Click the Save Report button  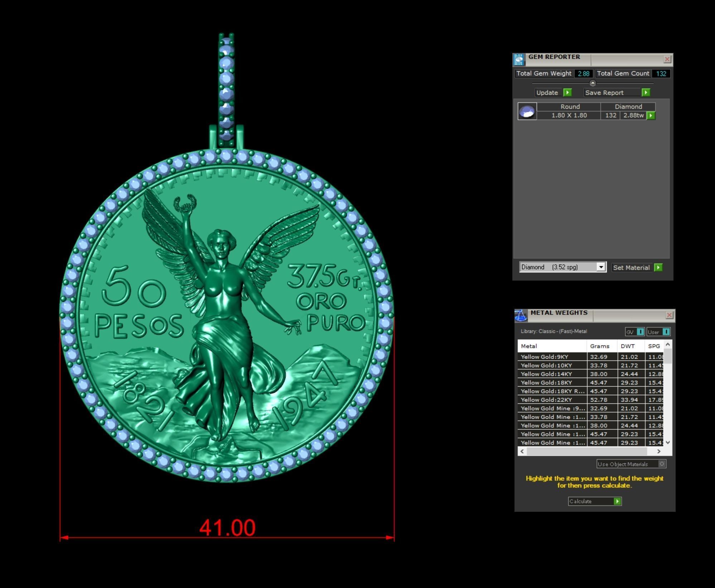(x=617, y=93)
